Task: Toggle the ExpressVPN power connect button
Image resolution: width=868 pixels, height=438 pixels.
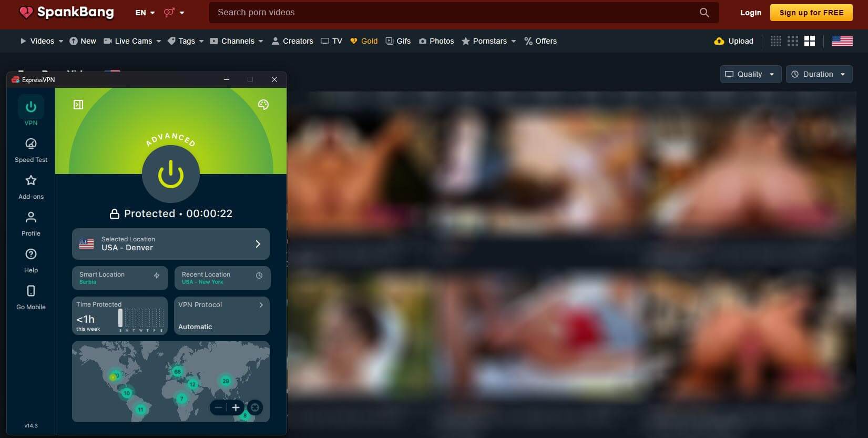Action: (171, 174)
